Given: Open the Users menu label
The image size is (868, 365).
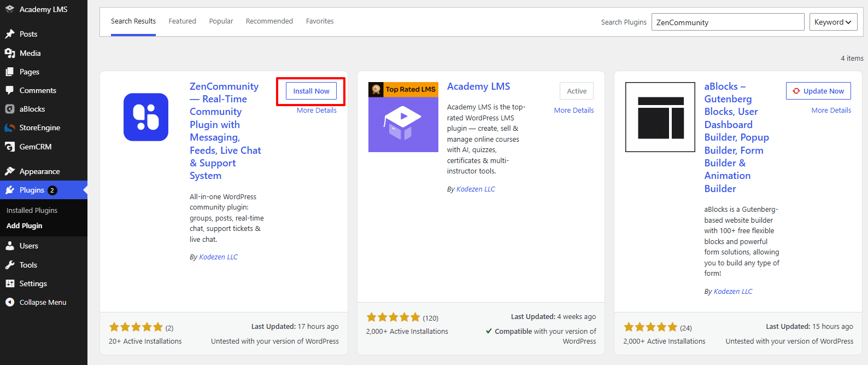Looking at the screenshot, I should [x=29, y=246].
